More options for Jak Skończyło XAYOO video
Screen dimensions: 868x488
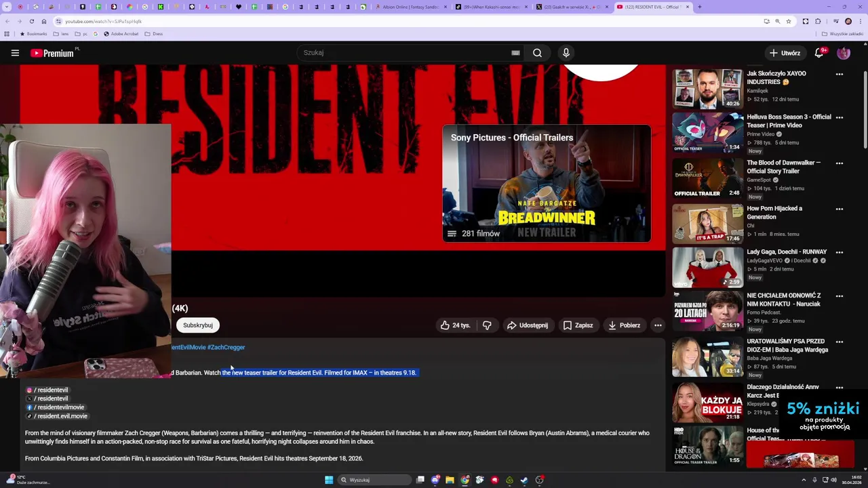pos(840,74)
